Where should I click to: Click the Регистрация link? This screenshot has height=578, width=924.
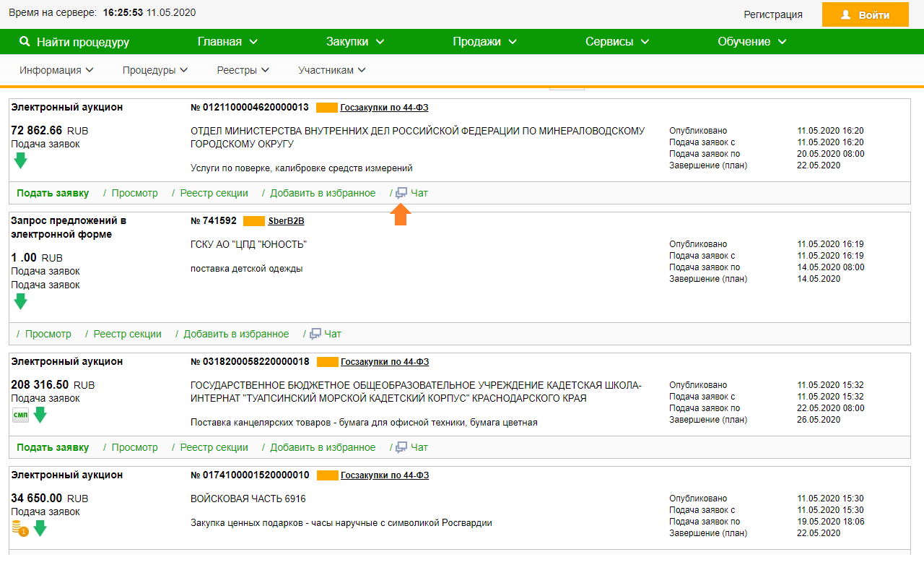(773, 14)
